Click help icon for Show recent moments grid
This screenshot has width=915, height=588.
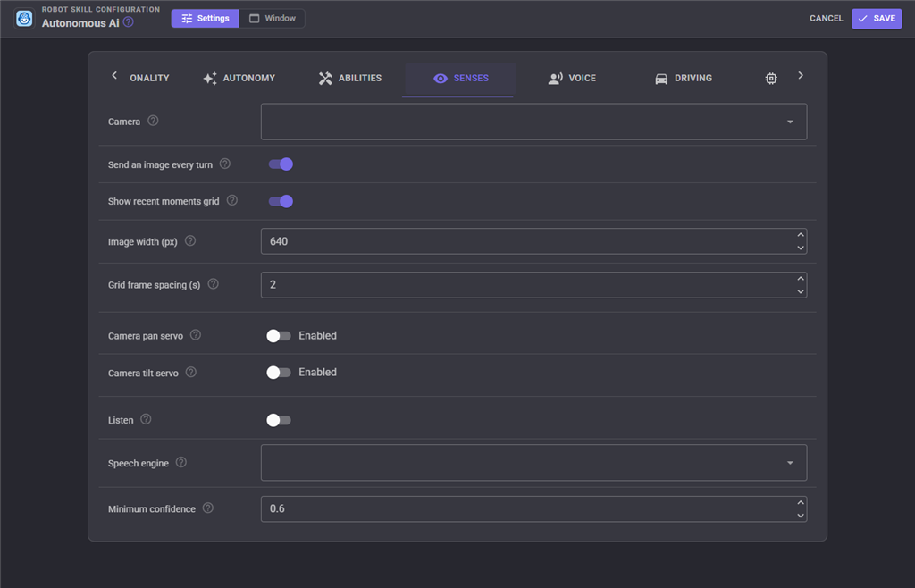coord(232,201)
